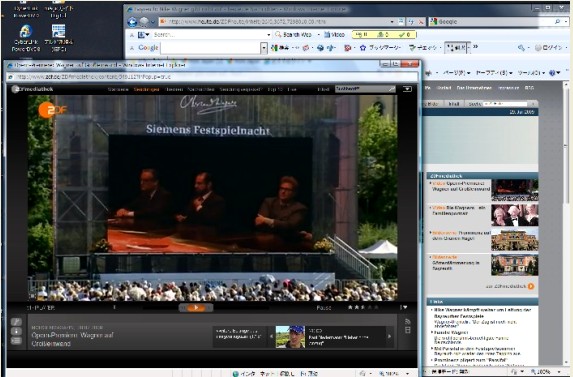Open the Wagner auf Großleinwand video link
Screen dimensions: 573x377
[461, 186]
